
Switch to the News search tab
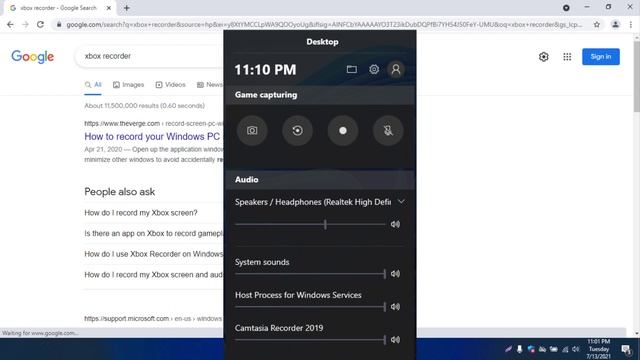click(210, 85)
